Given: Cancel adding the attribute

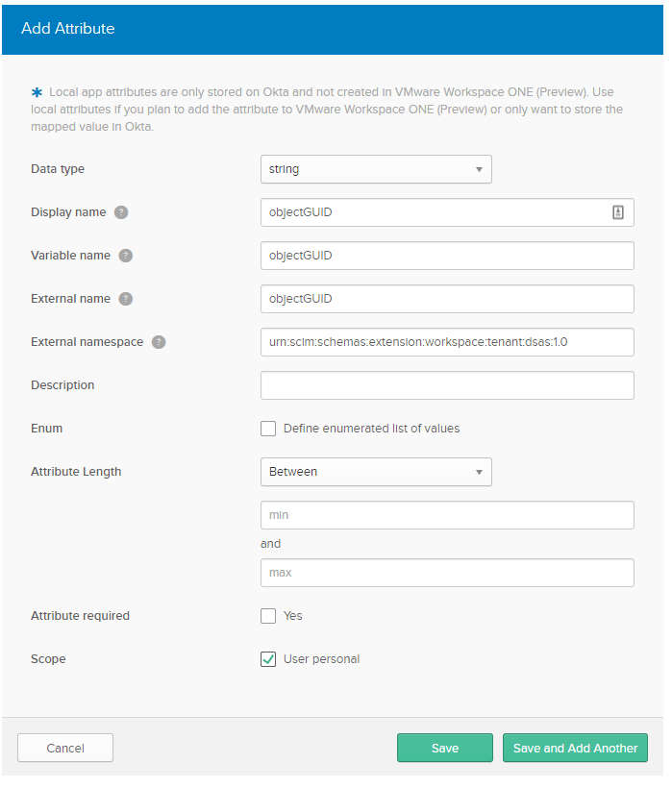Looking at the screenshot, I should (x=65, y=748).
